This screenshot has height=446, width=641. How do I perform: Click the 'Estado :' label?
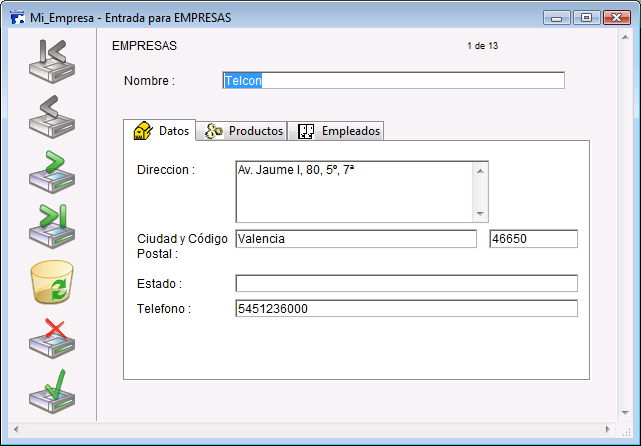(159, 283)
